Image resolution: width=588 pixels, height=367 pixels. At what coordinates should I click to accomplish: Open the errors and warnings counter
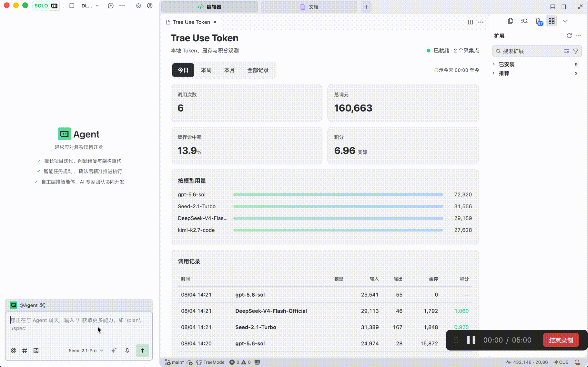240,362
